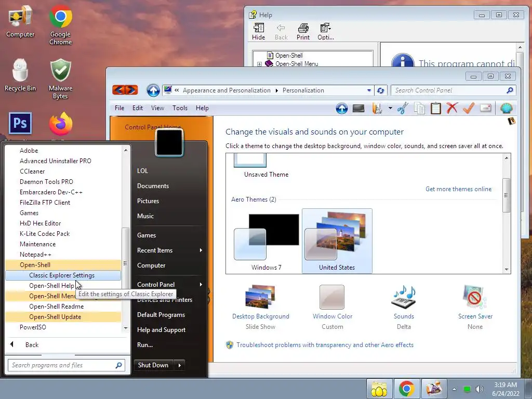Screen dimensions: 532x399
Task: Click the scissors Cut icon
Action: 403,109
